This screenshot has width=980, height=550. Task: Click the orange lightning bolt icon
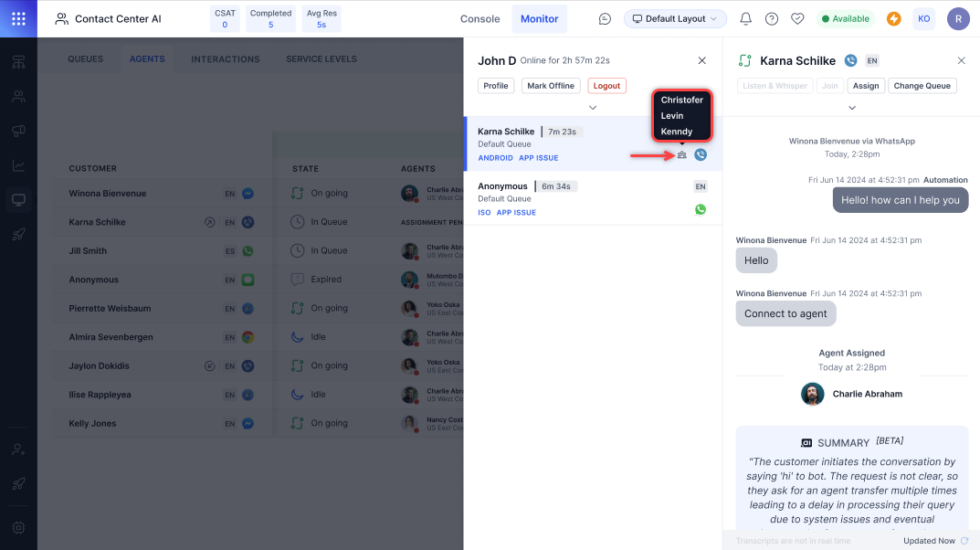(893, 19)
